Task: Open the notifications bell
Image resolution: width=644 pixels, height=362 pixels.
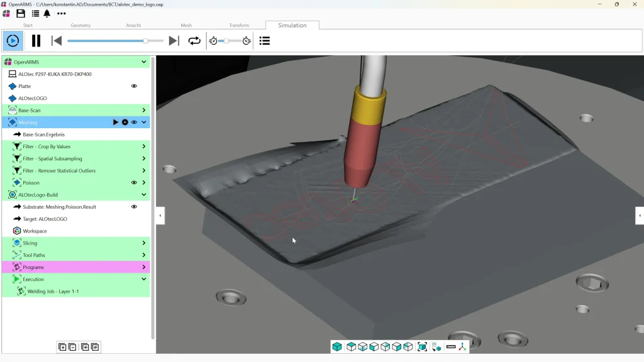Action: (x=47, y=14)
